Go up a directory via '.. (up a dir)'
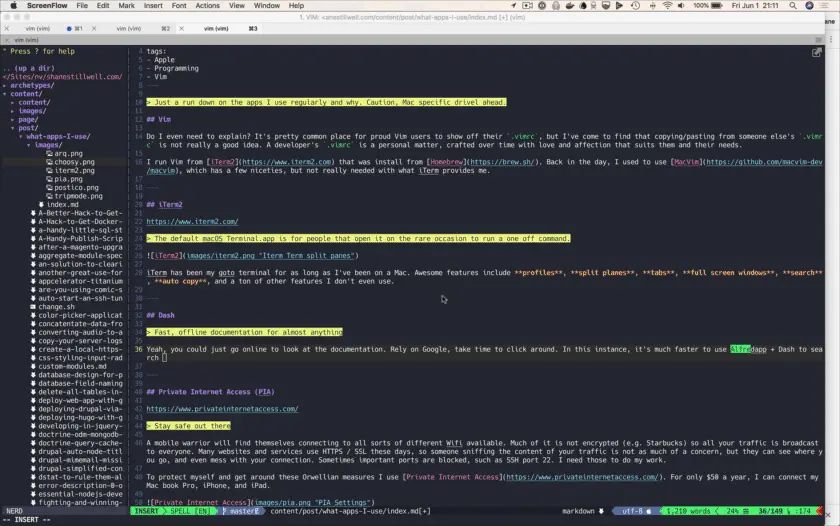Image resolution: width=840 pixels, height=526 pixels. click(29, 68)
